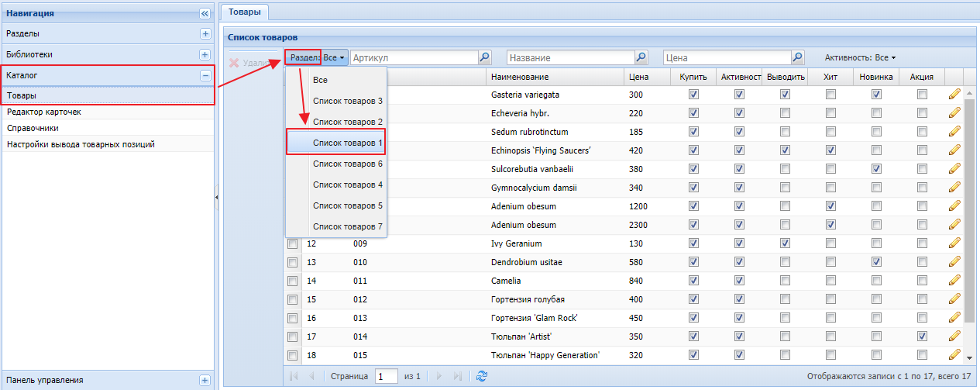Click the search icon next to Название field
This screenshot has width=980, height=390.
[641, 57]
